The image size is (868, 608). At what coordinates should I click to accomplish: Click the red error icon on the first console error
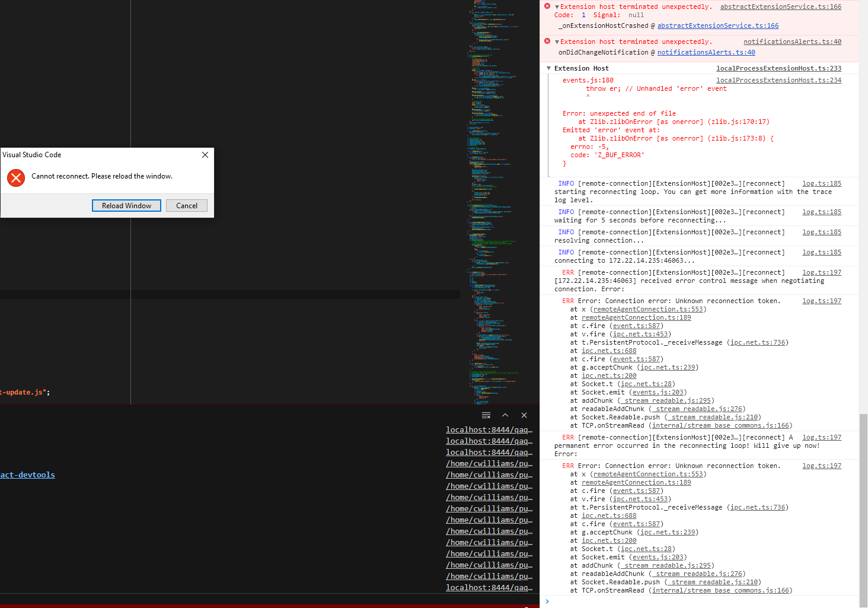click(547, 6)
